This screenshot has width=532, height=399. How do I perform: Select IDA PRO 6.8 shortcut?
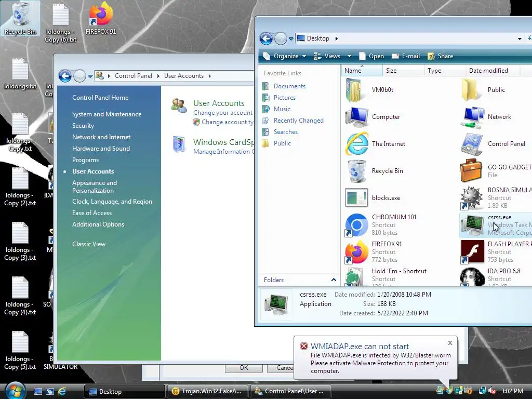coord(491,277)
